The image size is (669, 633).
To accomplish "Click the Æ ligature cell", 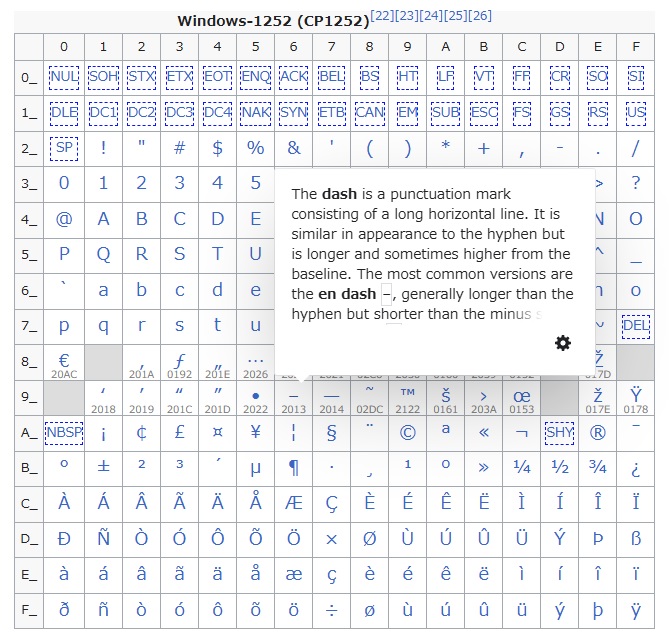I will pyautogui.click(x=294, y=504).
